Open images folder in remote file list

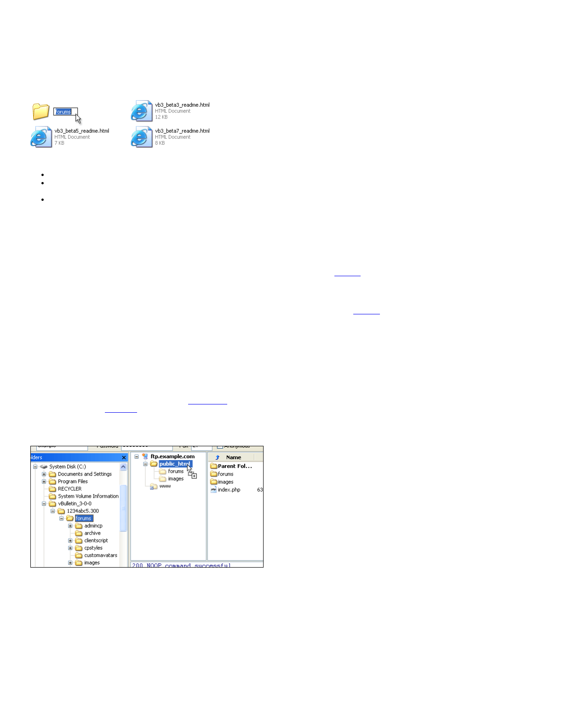click(222, 482)
